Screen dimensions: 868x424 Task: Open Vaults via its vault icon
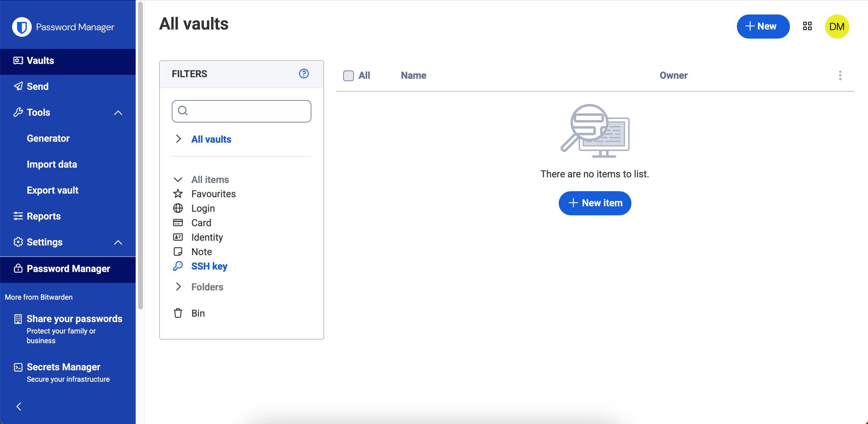coord(18,61)
